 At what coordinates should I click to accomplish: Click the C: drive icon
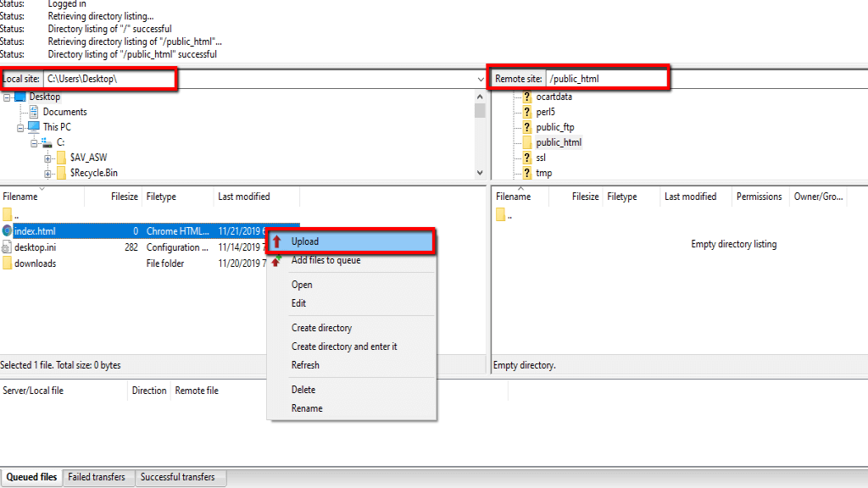(x=47, y=142)
